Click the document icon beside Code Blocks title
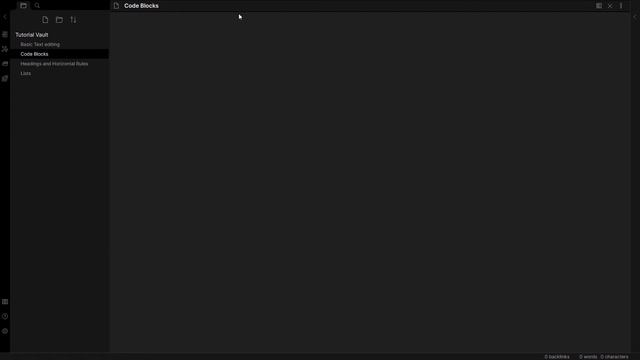This screenshot has height=360, width=640. 116,6
